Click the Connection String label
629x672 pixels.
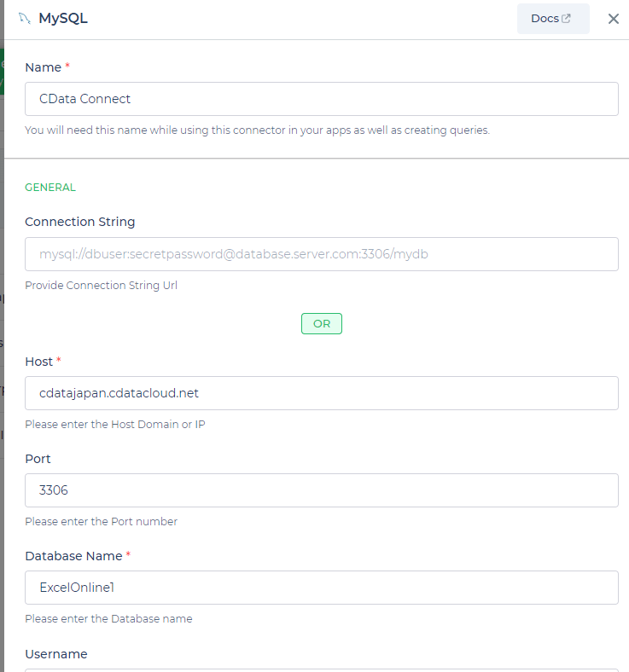(x=80, y=222)
